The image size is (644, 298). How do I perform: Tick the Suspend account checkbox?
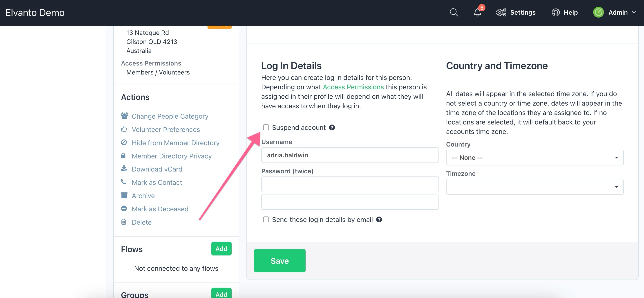coord(266,128)
